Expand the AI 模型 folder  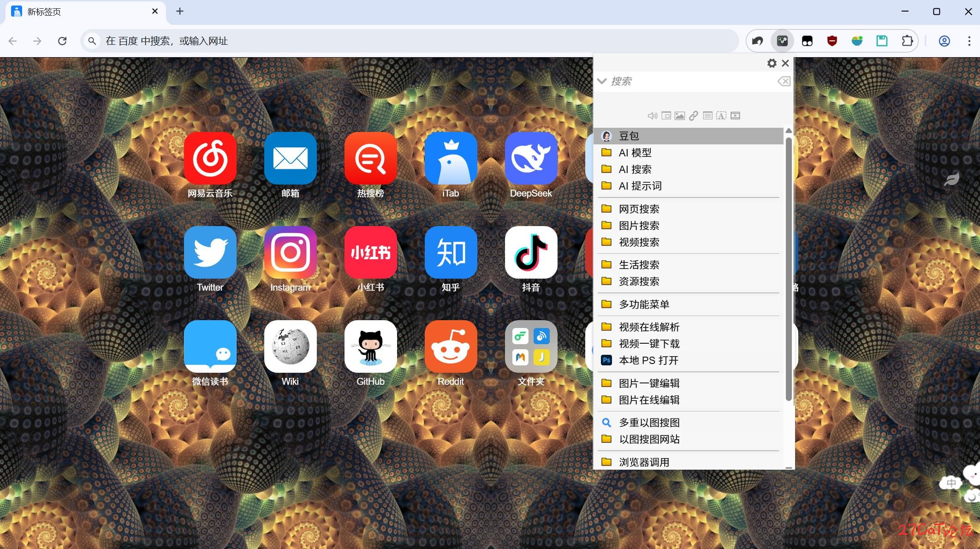pos(689,153)
